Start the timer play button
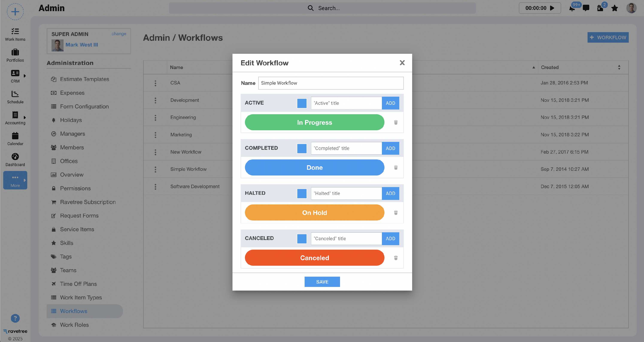The height and width of the screenshot is (342, 644). tap(552, 8)
